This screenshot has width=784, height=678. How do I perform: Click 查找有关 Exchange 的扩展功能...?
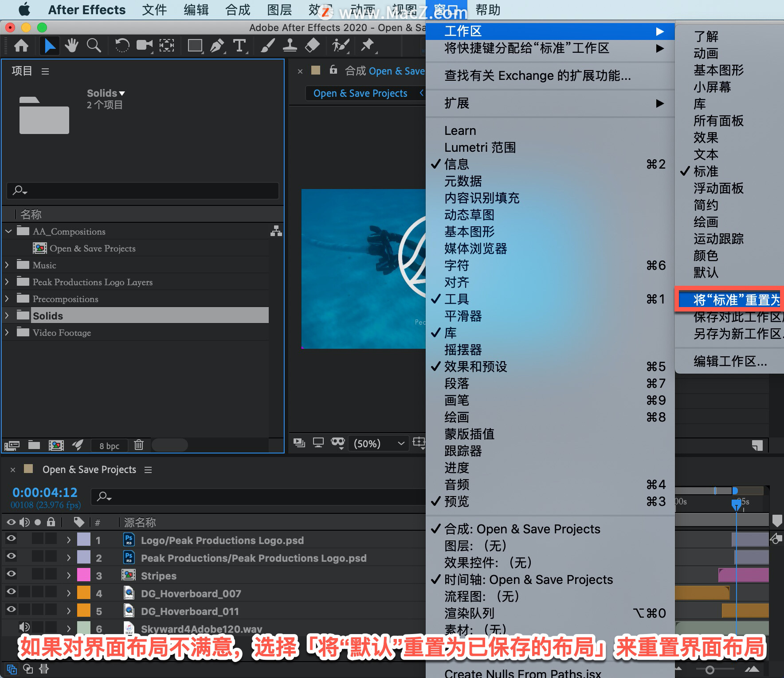(550, 75)
